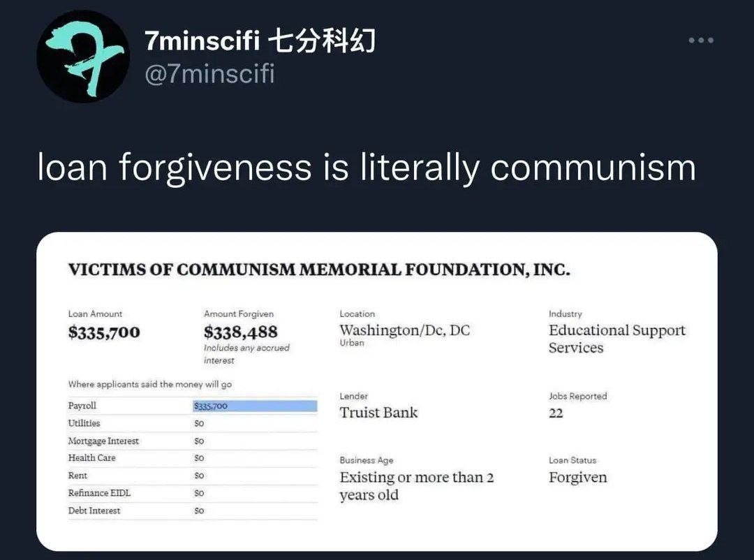Click the Health Care row label

[91, 458]
